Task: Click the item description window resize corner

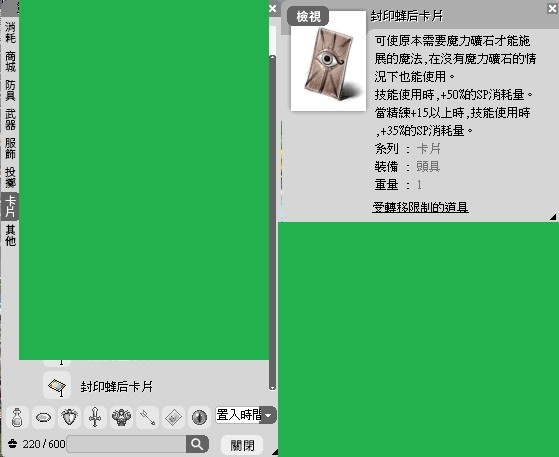Action: (553, 216)
